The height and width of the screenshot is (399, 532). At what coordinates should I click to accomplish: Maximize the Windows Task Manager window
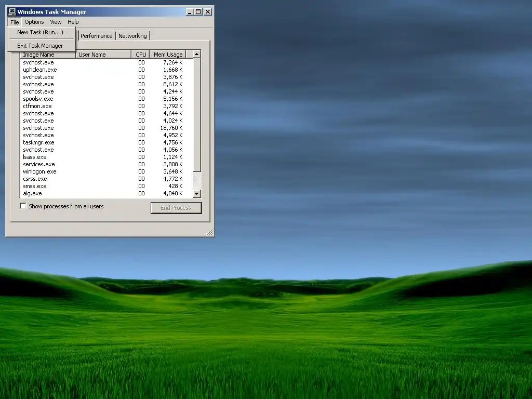(x=198, y=12)
